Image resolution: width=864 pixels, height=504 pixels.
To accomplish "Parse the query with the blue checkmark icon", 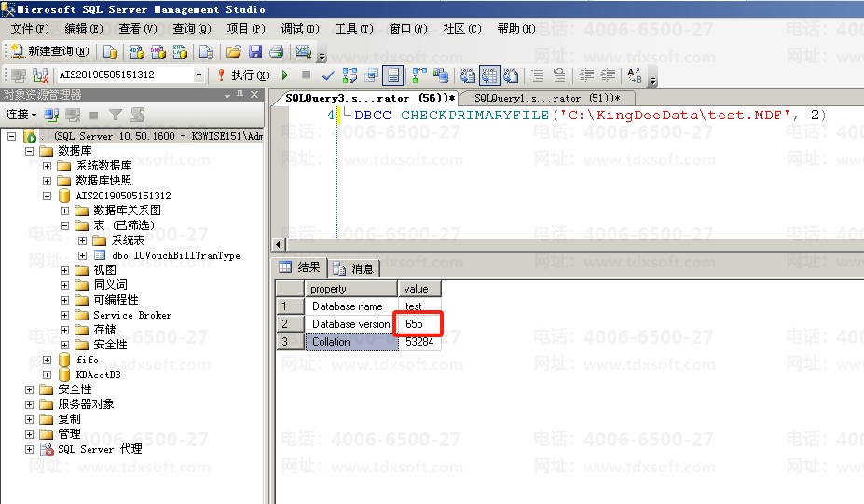I will (328, 75).
